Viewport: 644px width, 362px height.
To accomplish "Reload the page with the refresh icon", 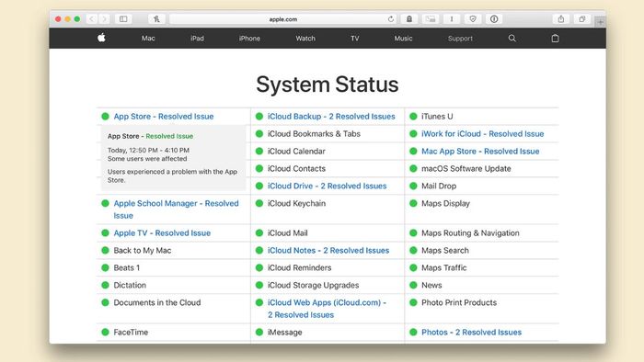I will coord(391,19).
